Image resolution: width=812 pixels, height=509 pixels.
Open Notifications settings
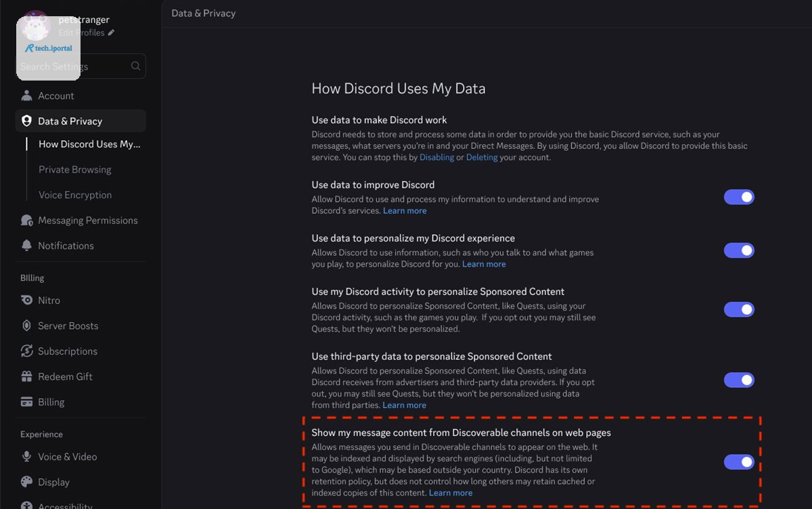tap(81, 246)
